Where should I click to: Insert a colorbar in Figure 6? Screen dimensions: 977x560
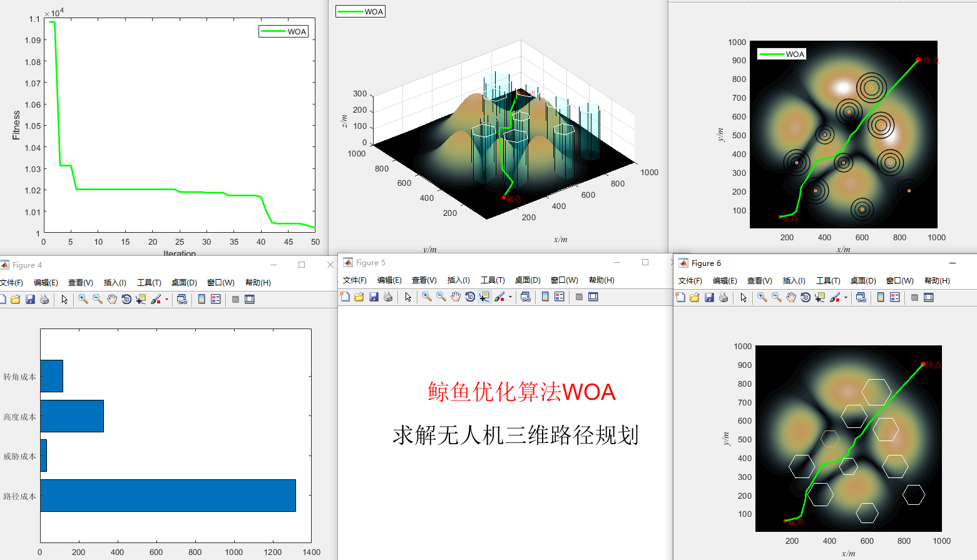(x=881, y=298)
